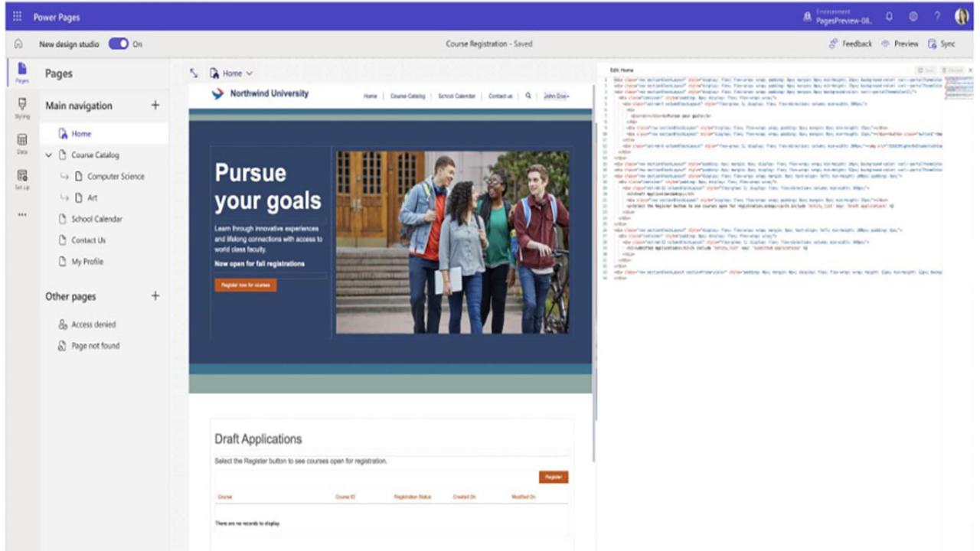Open the Data workspace icon
The width and height of the screenshot is (980, 551).
[x=21, y=144]
